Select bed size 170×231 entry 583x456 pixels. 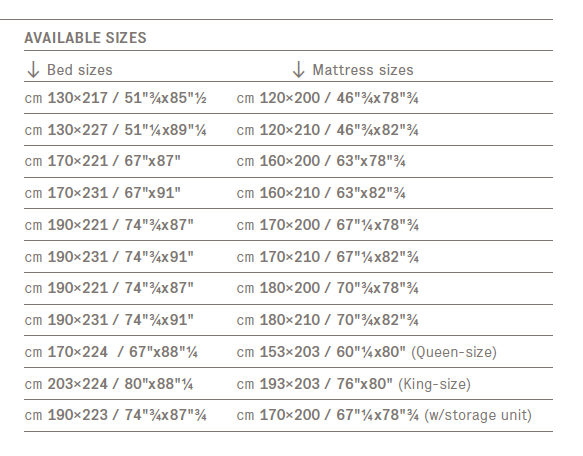[x=103, y=193]
